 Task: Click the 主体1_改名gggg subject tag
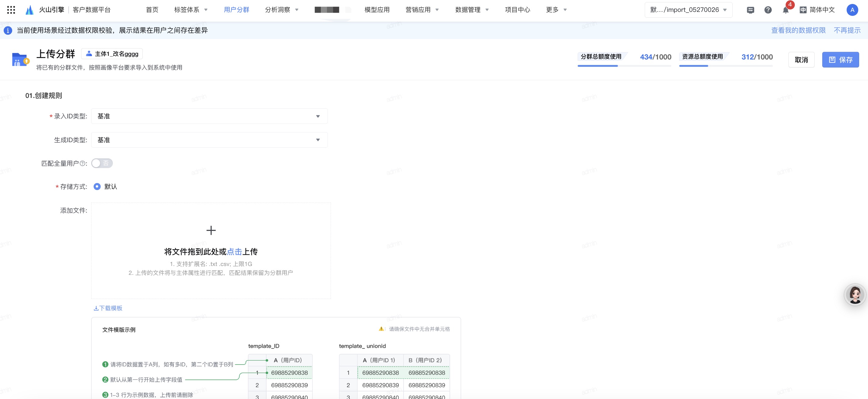click(112, 54)
